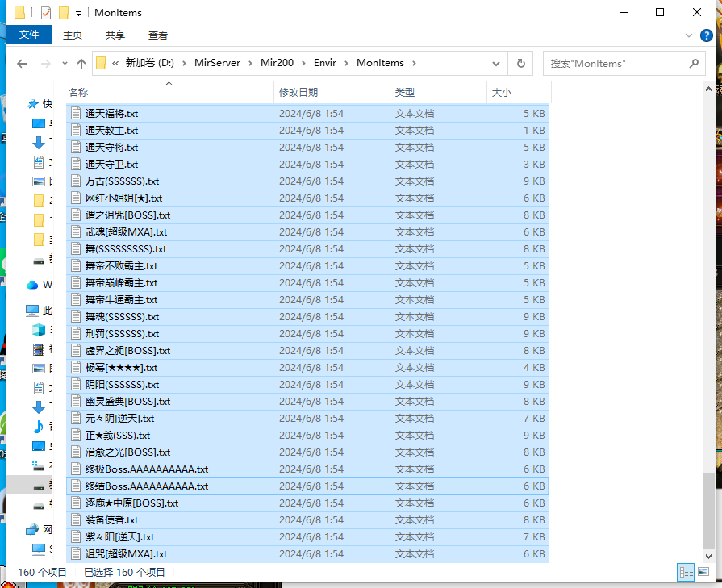The width and height of the screenshot is (722, 588).
Task: Click the search magnifier icon
Action: (694, 64)
